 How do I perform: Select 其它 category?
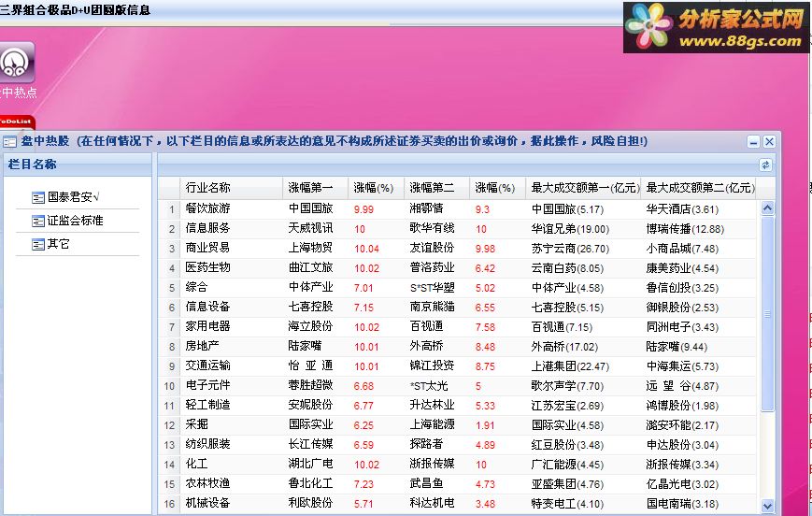58,244
